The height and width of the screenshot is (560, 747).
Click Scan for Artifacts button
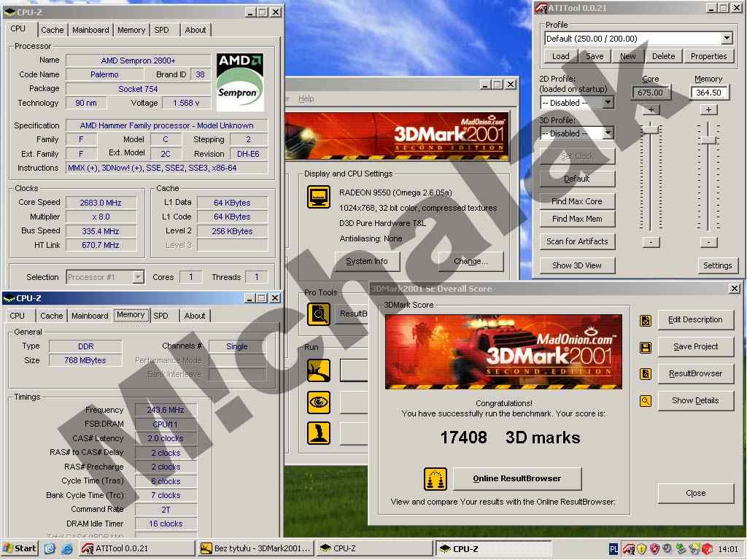click(x=577, y=241)
